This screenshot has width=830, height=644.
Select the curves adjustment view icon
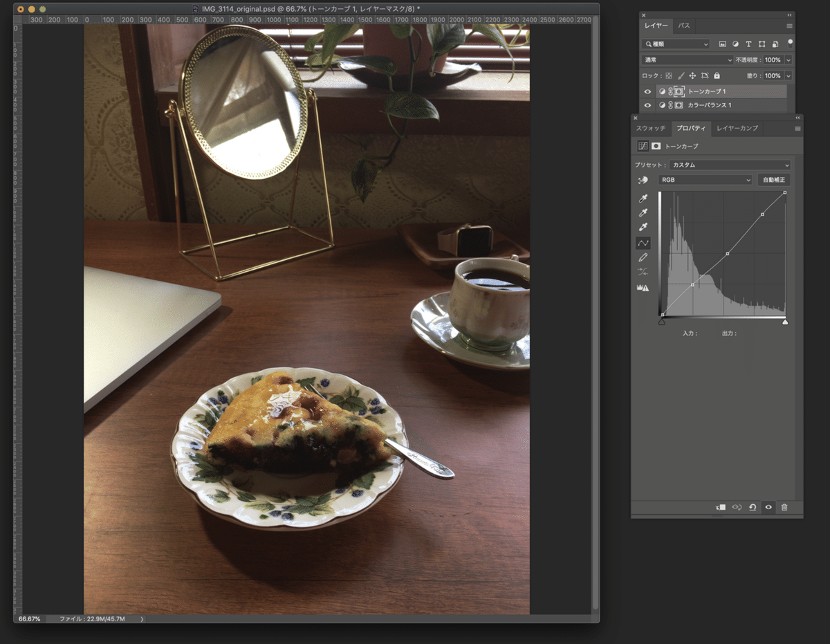click(x=643, y=147)
